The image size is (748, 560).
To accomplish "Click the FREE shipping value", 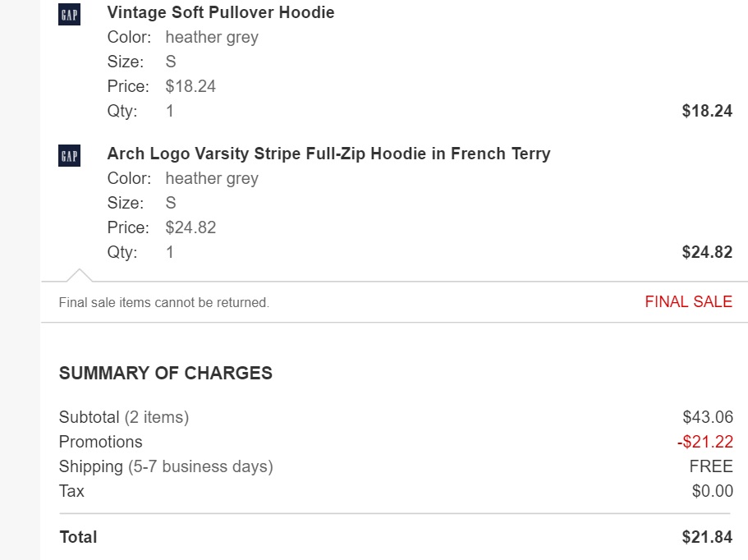I will (711, 466).
